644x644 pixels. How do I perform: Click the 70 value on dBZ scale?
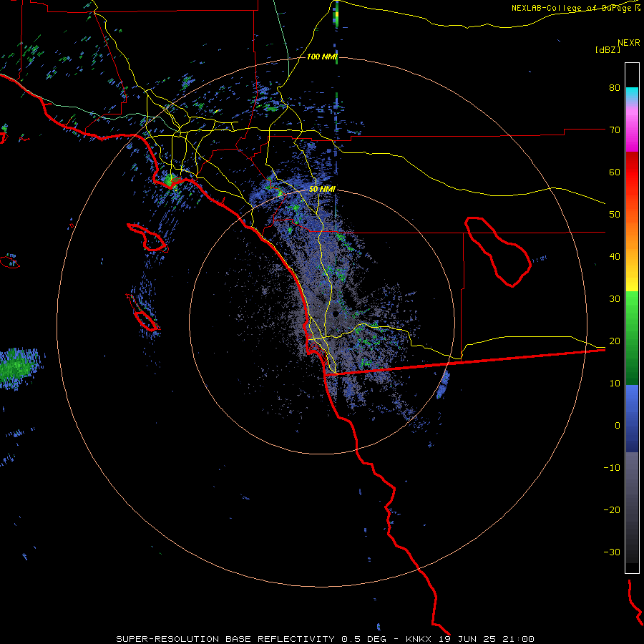pyautogui.click(x=615, y=130)
